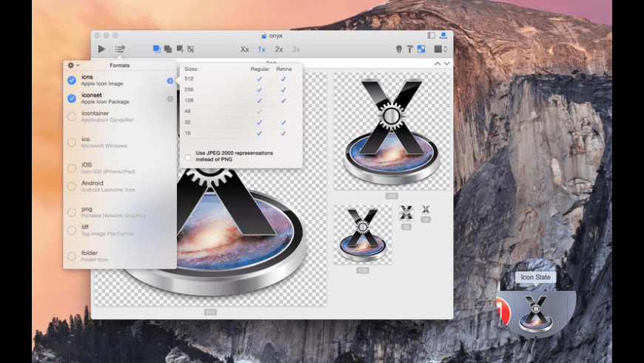Enable the ico Microsoft Windows format
The height and width of the screenshot is (363, 644).
(72, 142)
